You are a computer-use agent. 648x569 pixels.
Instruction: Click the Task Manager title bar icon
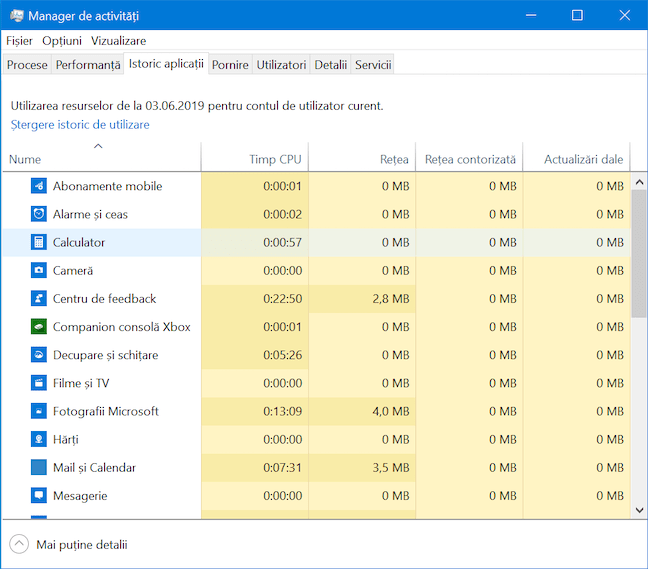click(x=17, y=16)
